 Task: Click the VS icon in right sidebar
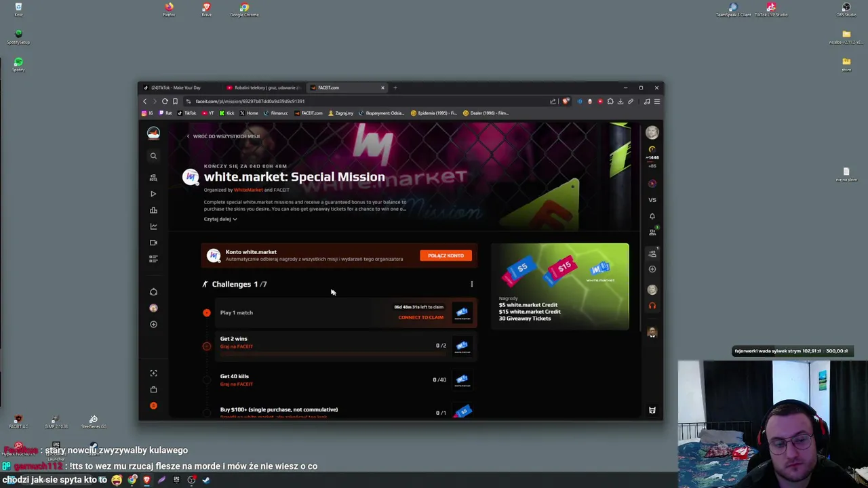click(652, 200)
